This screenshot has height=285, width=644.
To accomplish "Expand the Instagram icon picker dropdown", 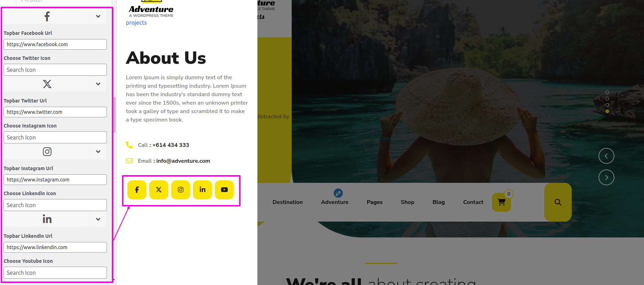I will [x=98, y=151].
